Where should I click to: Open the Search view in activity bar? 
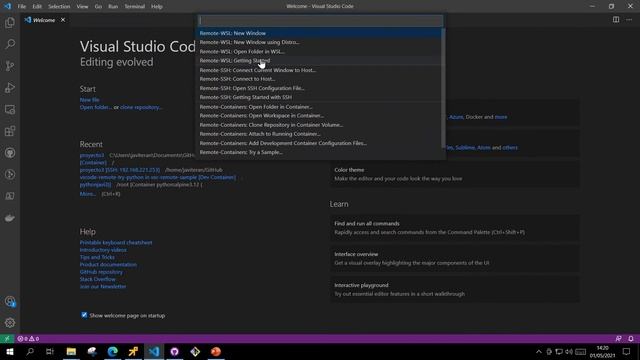point(10,44)
